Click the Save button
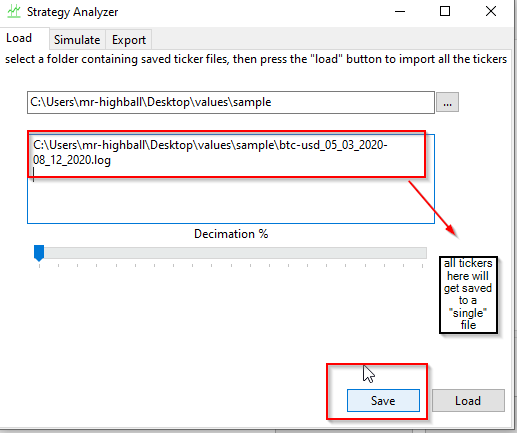 [x=383, y=400]
